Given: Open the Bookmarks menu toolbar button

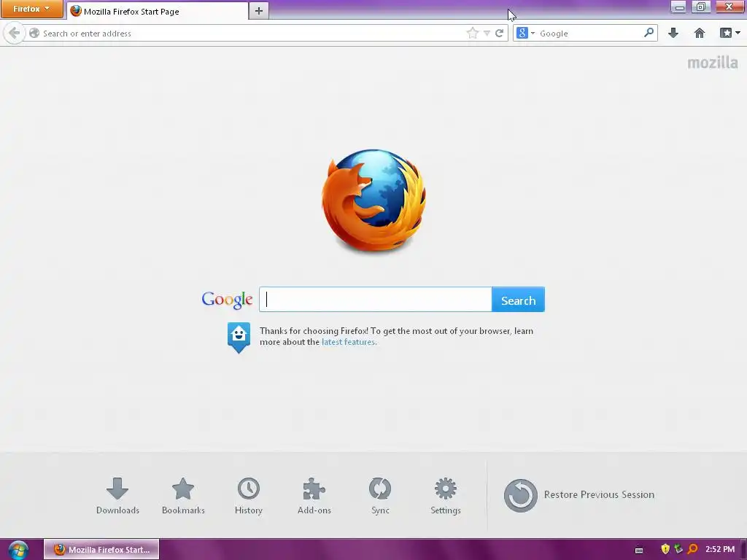Looking at the screenshot, I should [x=729, y=33].
